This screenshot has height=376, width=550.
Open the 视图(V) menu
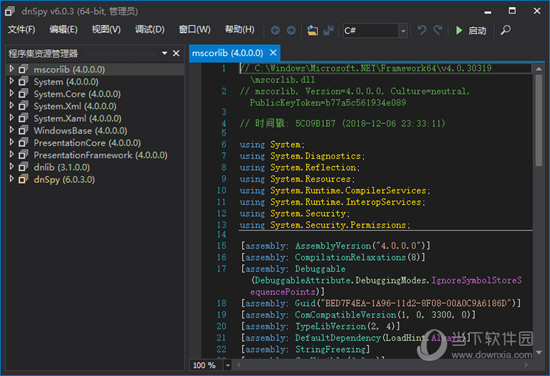106,30
